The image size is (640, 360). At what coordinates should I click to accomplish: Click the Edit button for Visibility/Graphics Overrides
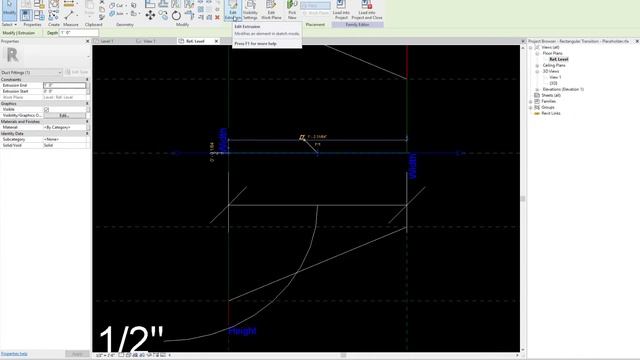point(64,116)
